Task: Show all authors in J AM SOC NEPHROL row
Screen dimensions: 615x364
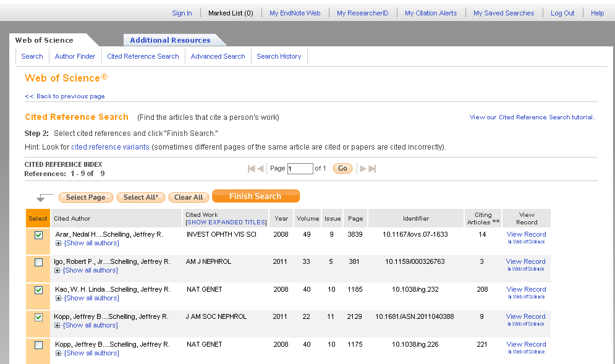Action: (90, 325)
